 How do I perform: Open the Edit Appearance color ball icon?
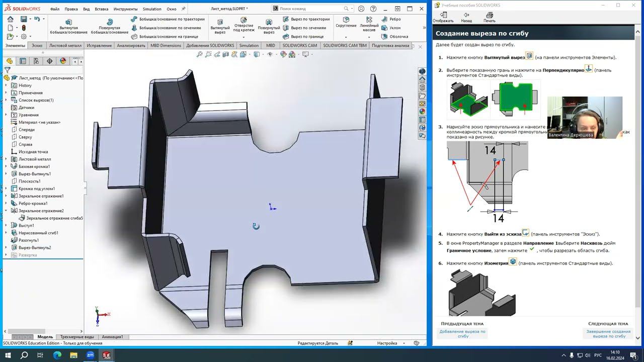283,54
